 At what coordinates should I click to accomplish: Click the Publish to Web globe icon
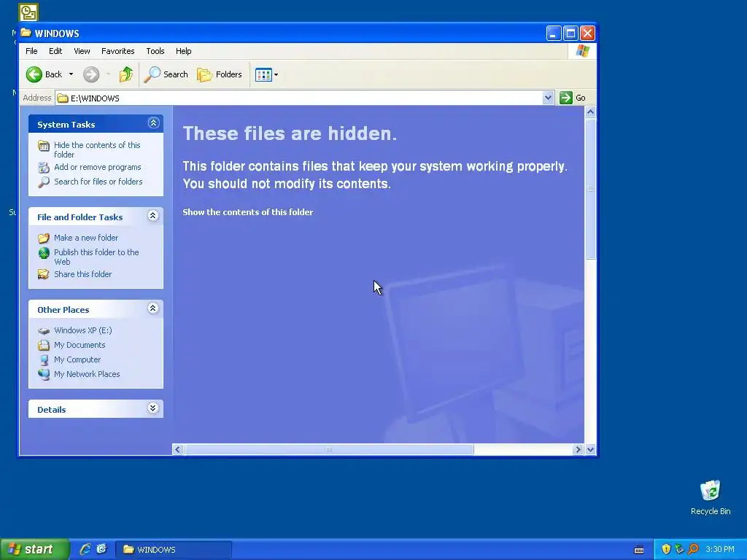(43, 253)
